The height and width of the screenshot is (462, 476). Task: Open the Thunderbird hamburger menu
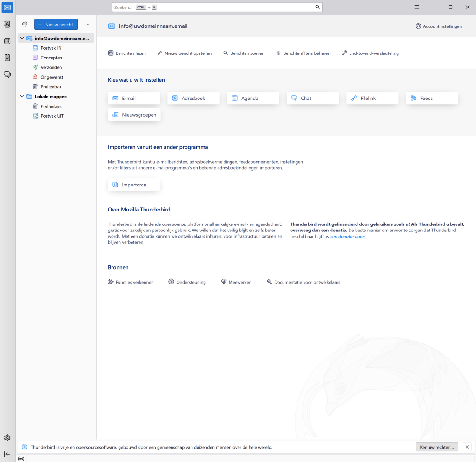[417, 7]
